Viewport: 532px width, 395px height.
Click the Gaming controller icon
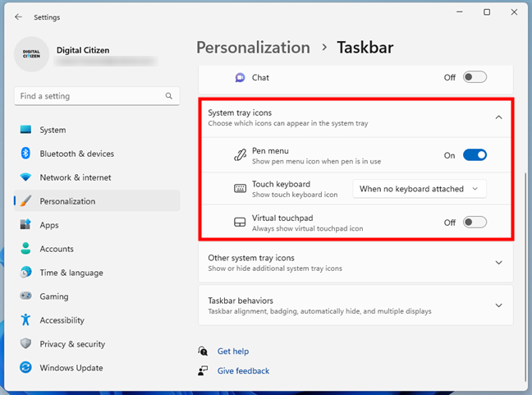tap(25, 296)
